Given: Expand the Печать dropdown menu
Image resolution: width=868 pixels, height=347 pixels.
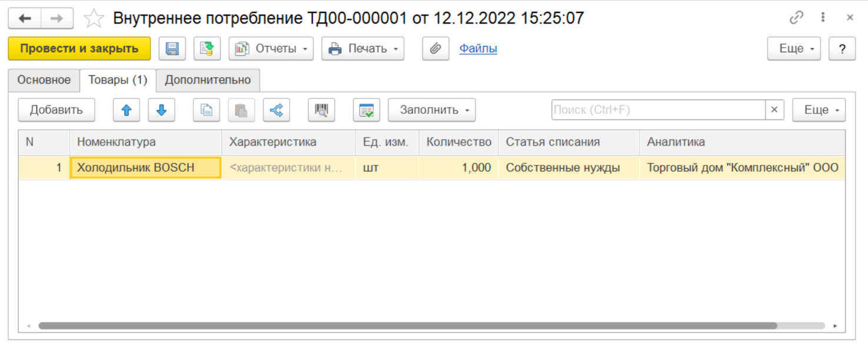Looking at the screenshot, I should (363, 49).
